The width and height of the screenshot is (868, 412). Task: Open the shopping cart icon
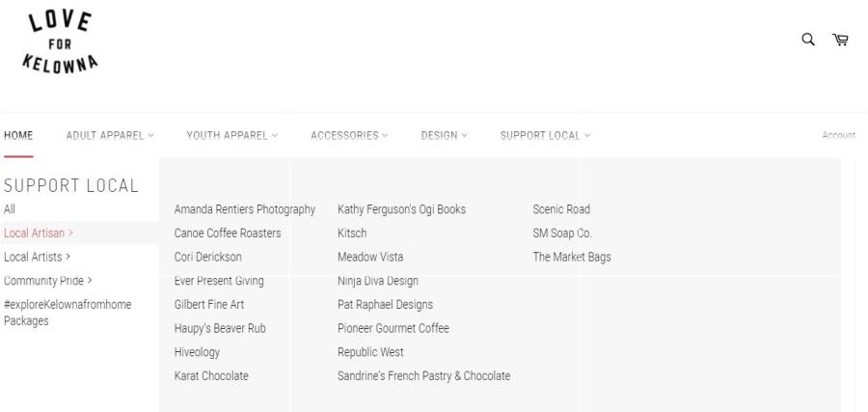[840, 40]
